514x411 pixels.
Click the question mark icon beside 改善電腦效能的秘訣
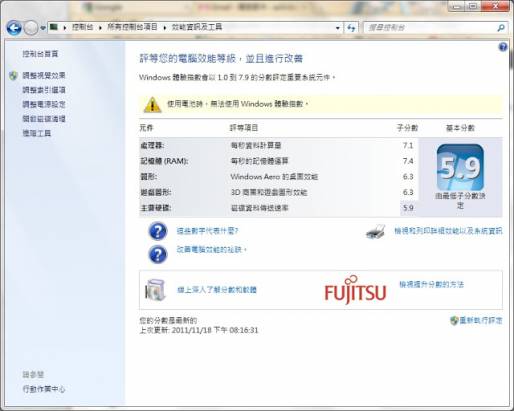pyautogui.click(x=158, y=254)
